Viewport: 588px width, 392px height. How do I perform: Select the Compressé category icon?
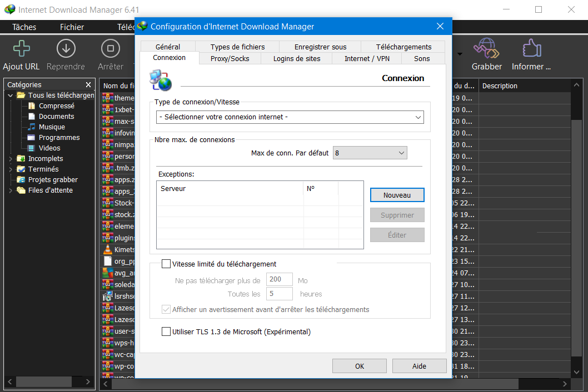[x=32, y=106]
